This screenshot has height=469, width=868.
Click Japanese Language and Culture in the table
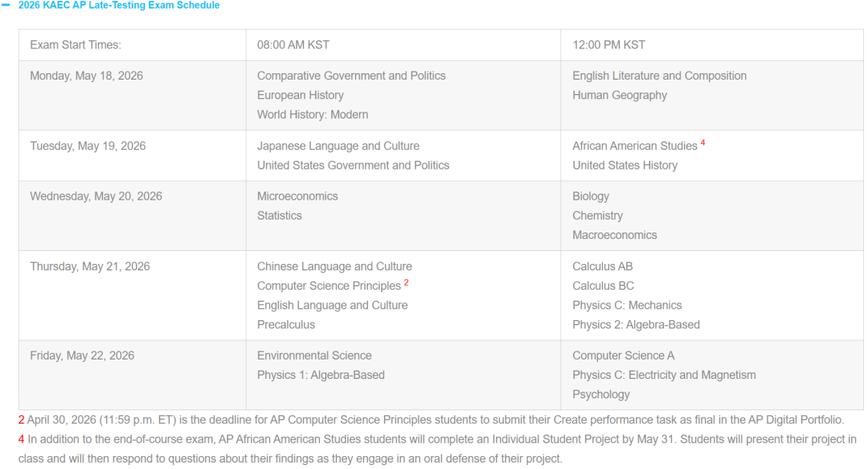(338, 146)
